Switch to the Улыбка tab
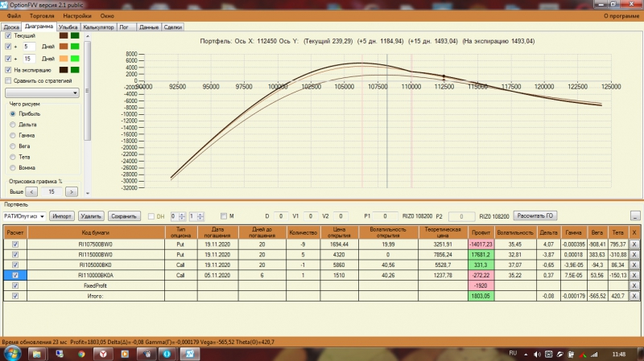Image resolution: width=644 pixels, height=361 pixels. (x=68, y=27)
